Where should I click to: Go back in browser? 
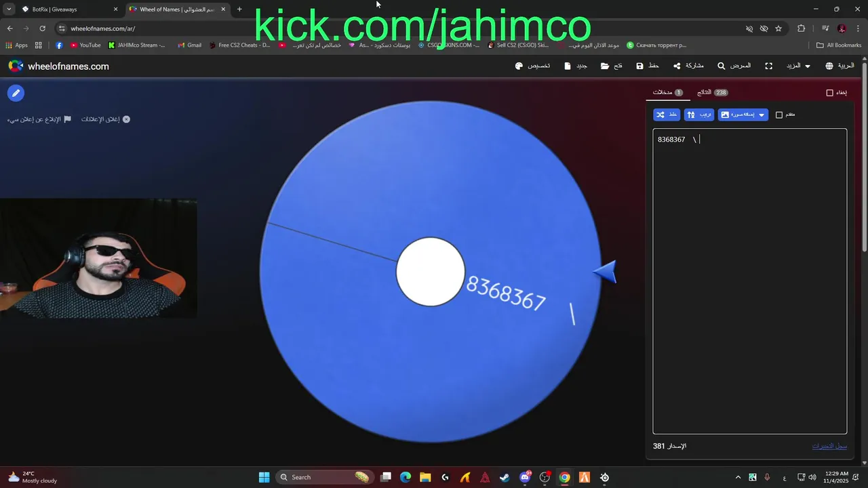(x=9, y=28)
